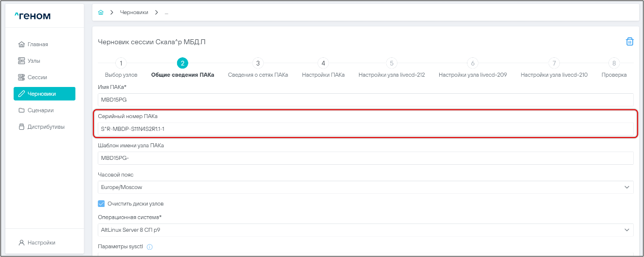
Task: Click the Узлы server icon in sidebar
Action: (21, 61)
